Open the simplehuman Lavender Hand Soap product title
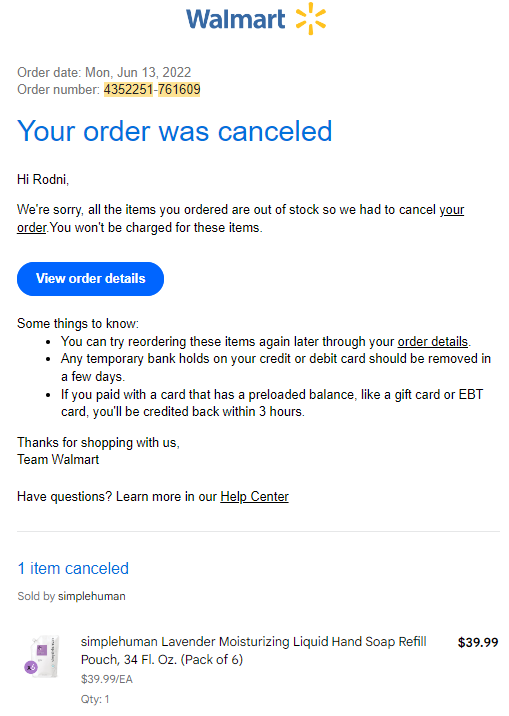The height and width of the screenshot is (716, 509). 253,650
